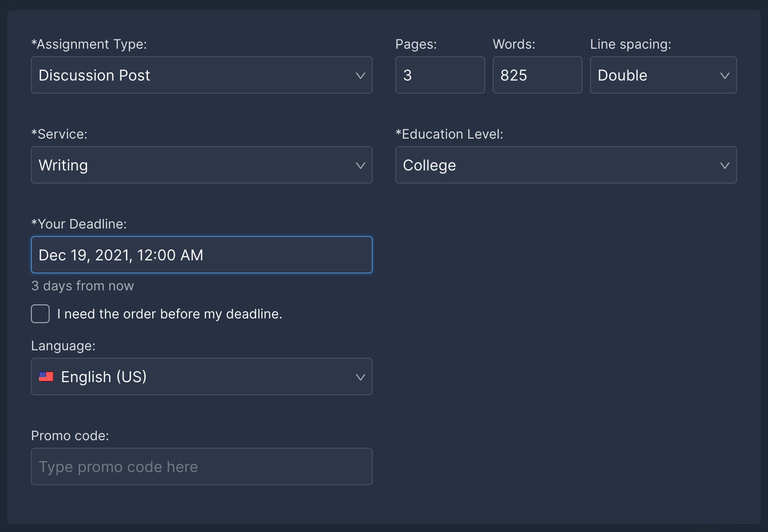Click the US flag icon
The width and height of the screenshot is (768, 532).
point(46,377)
